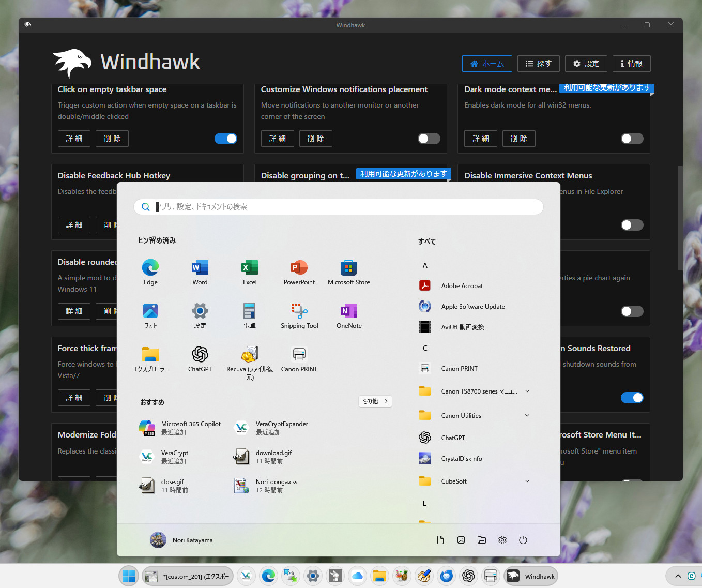Viewport: 702px width, 588px height.
Task: Click Windhawk window vertical scrollbar
Action: coord(680,218)
